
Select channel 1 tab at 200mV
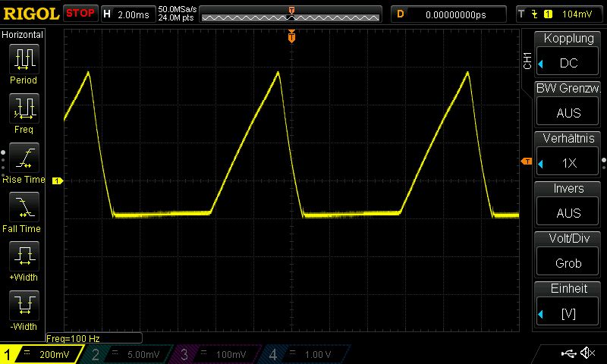click(41, 354)
